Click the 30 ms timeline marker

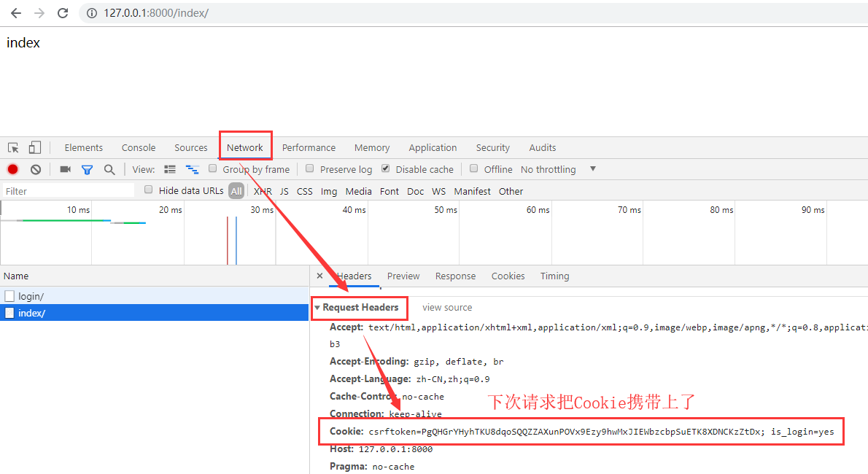[x=262, y=210]
